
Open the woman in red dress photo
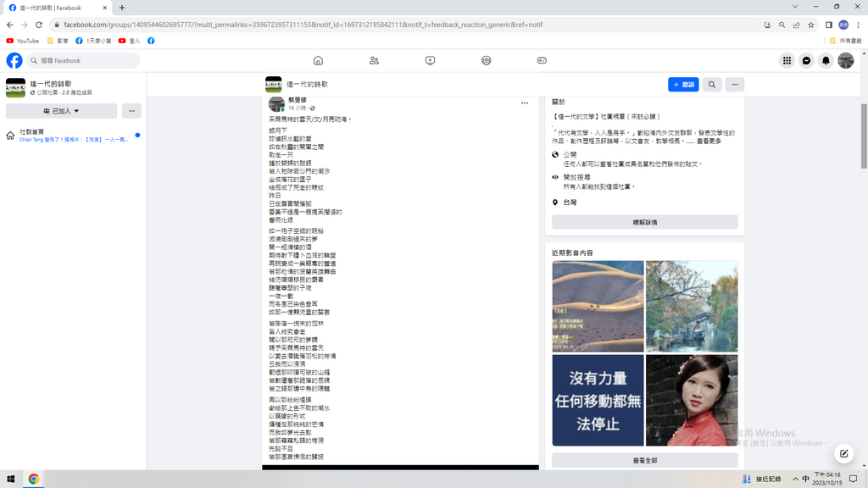point(691,400)
